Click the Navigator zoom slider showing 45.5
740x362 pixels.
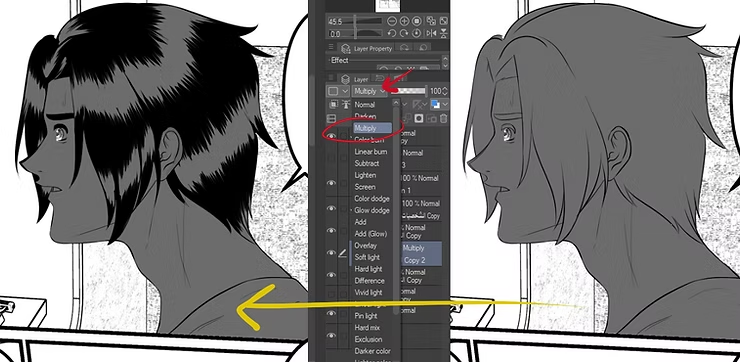click(355, 21)
